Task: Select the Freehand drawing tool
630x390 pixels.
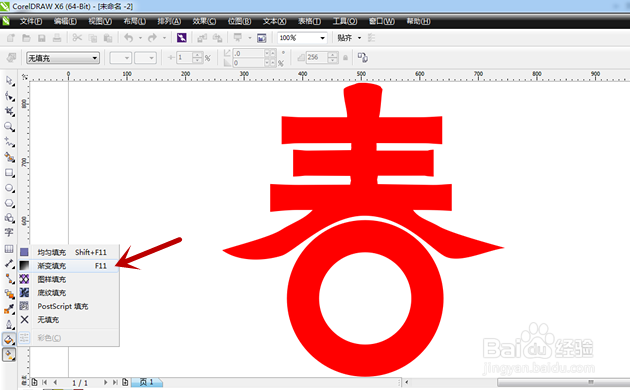Action: tap(9, 142)
